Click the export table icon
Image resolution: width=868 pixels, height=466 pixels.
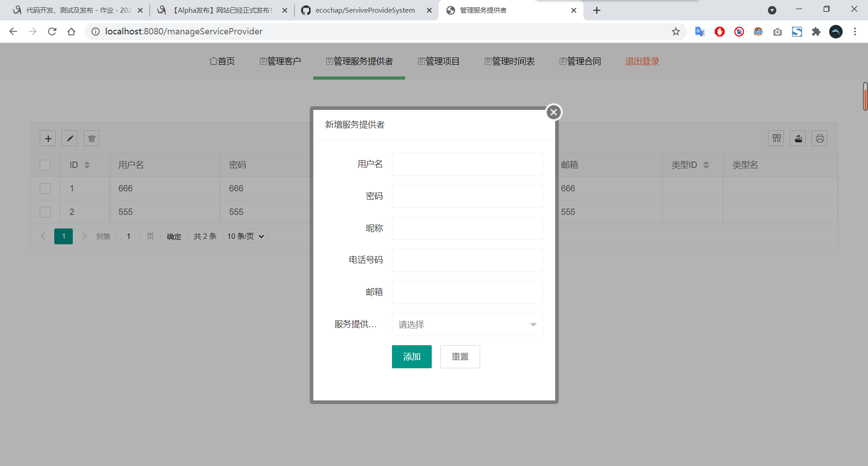pyautogui.click(x=798, y=138)
